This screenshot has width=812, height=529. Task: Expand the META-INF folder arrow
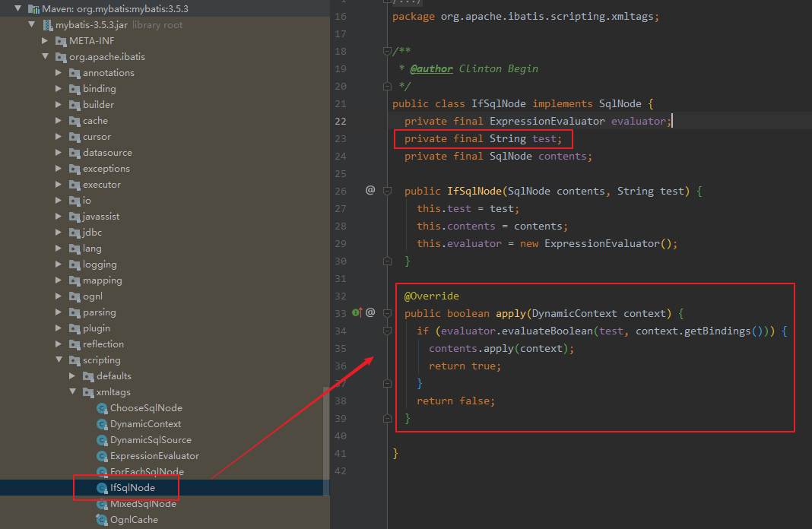coord(45,40)
